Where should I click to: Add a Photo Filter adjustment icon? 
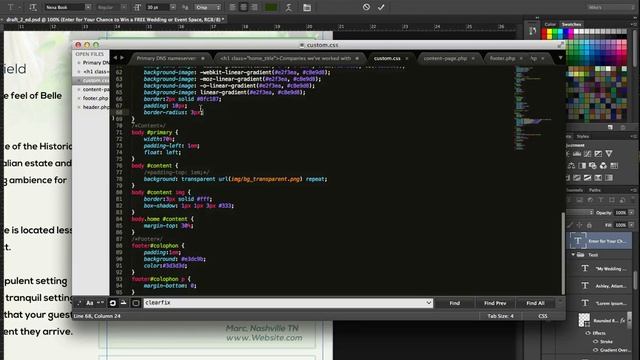point(593,166)
